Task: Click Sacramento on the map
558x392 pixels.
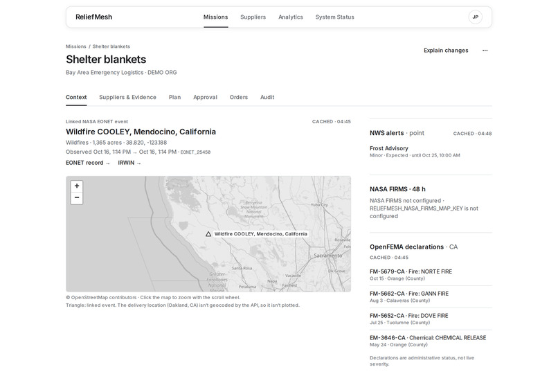Action: (x=327, y=256)
